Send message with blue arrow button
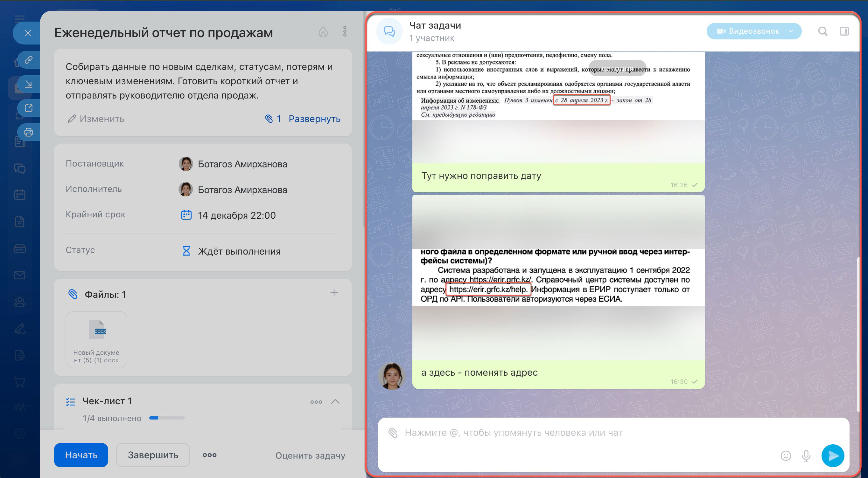 point(832,455)
